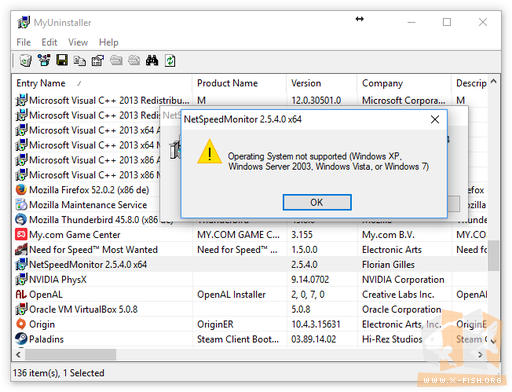
Task: Maximize the MyUninstaller window
Action: [447, 22]
